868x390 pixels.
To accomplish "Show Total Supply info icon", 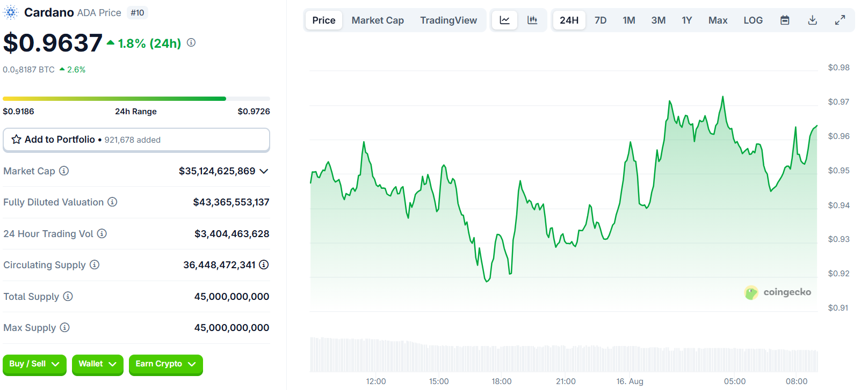I will point(68,296).
